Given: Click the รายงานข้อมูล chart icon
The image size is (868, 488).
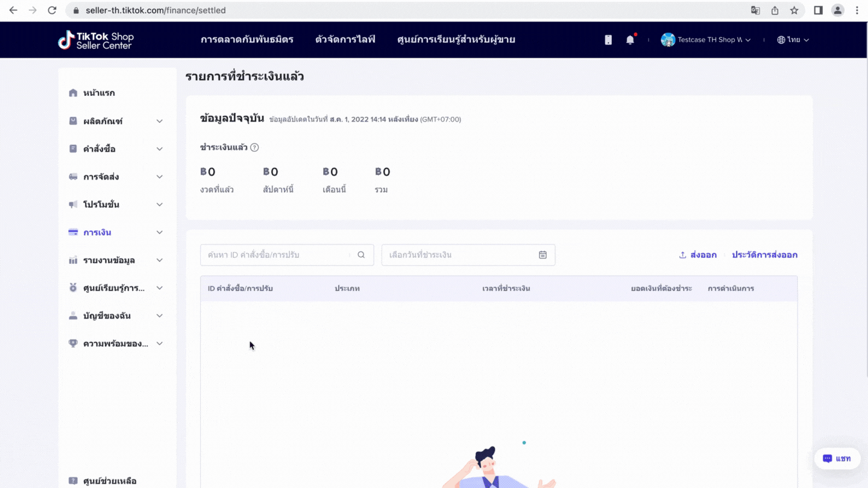Looking at the screenshot, I should [73, 260].
